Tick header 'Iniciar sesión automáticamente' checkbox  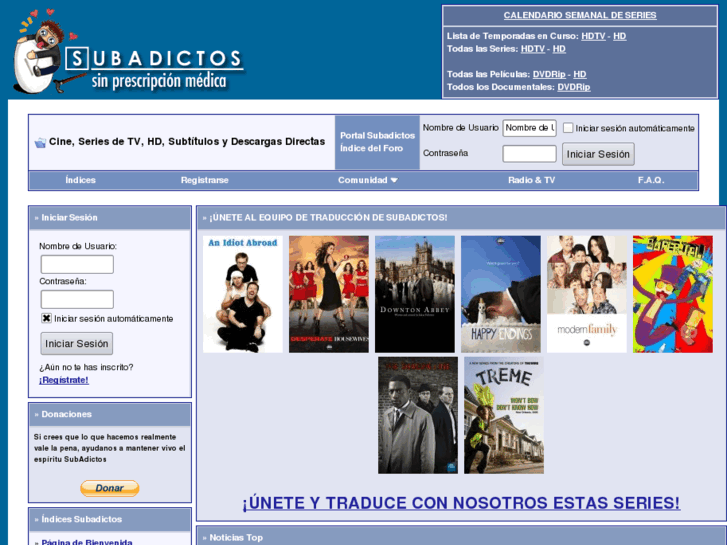click(568, 128)
